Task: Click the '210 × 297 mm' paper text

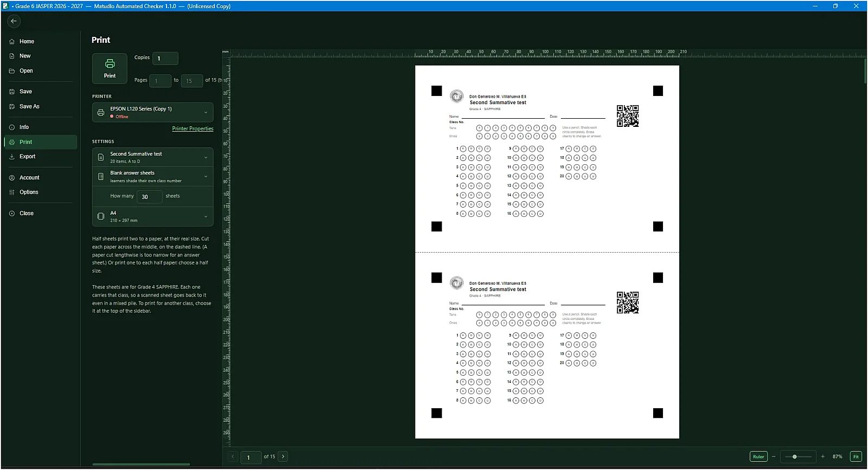Action: pos(124,221)
